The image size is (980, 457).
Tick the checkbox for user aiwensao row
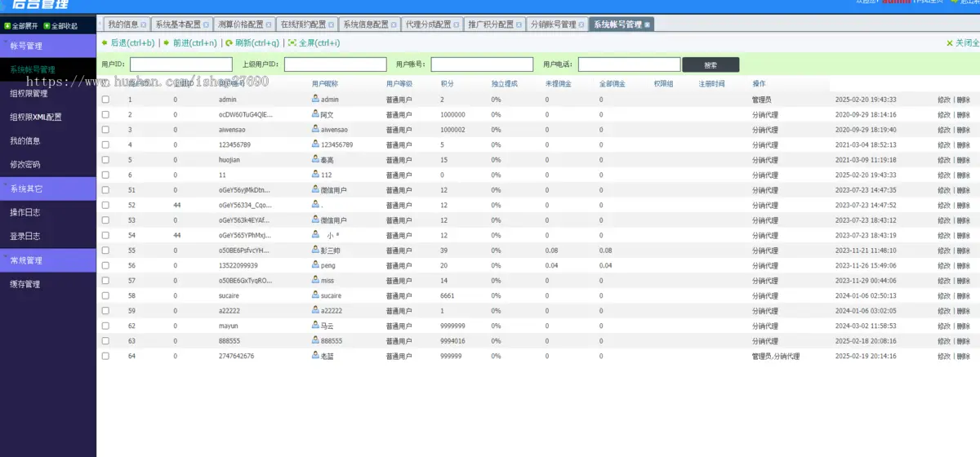point(105,130)
